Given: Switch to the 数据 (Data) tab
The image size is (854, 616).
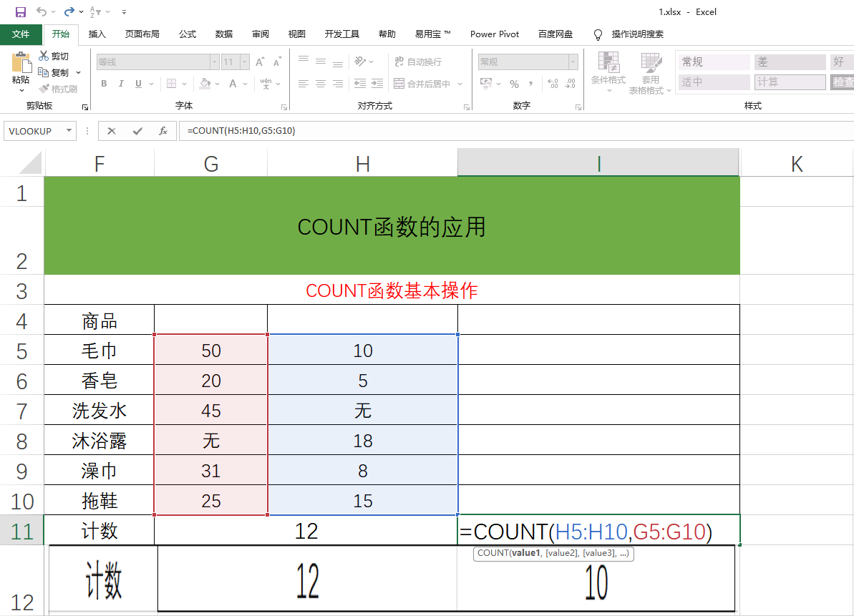Looking at the screenshot, I should (224, 34).
